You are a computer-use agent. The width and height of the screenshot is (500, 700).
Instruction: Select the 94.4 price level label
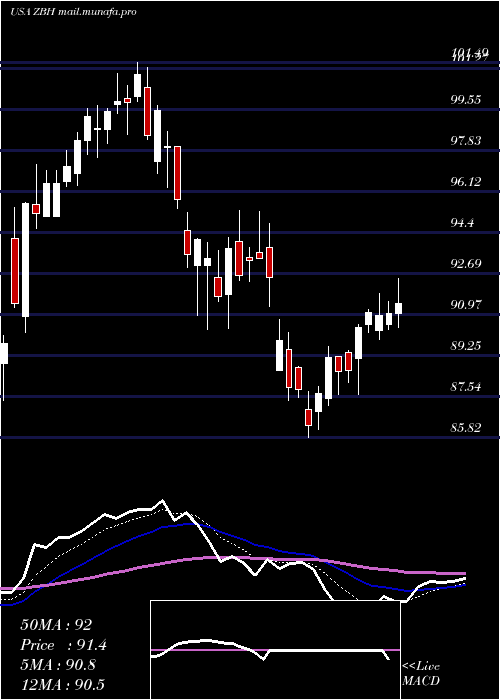click(462, 223)
